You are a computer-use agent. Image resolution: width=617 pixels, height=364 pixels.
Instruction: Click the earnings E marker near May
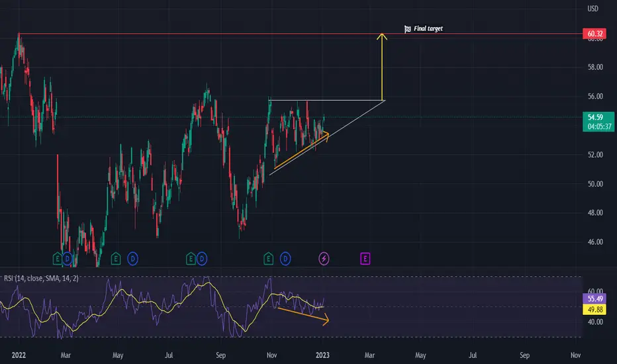pyautogui.click(x=116, y=259)
